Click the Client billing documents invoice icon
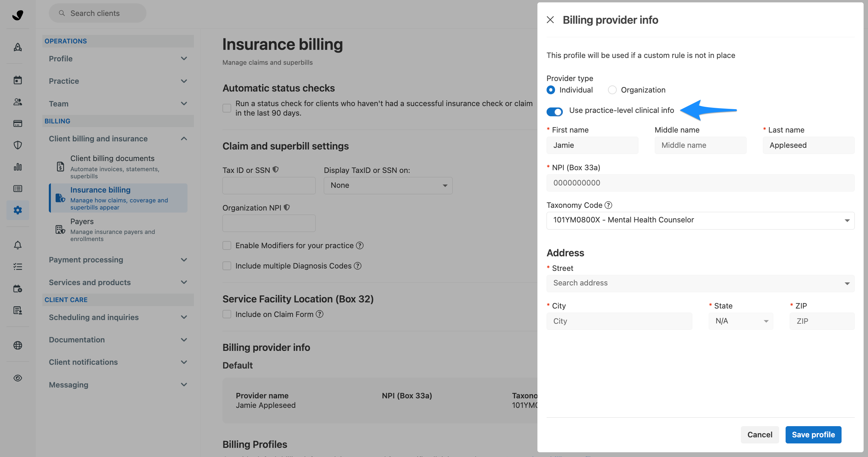868x457 pixels. pos(60,166)
